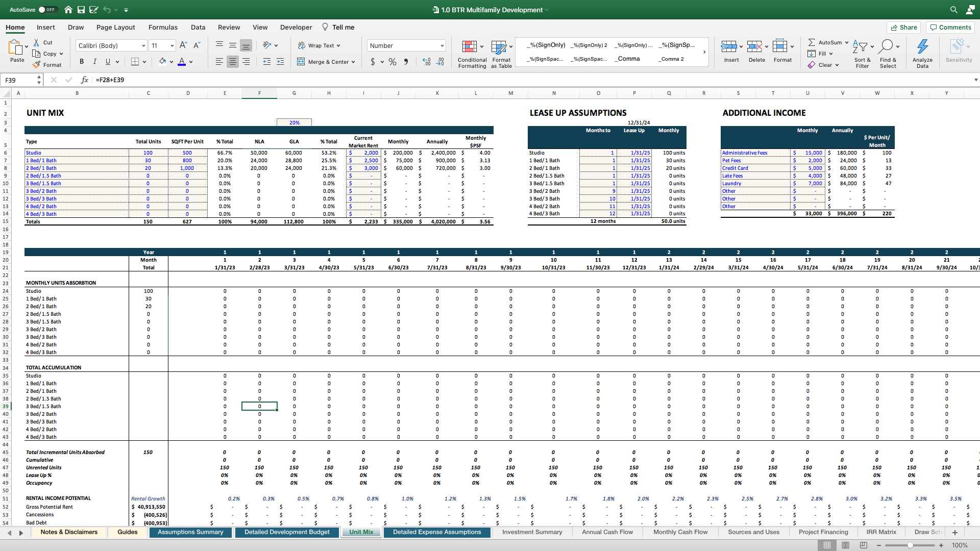This screenshot has width=980, height=551.
Task: Expand Clear options arrow
Action: tap(837, 65)
